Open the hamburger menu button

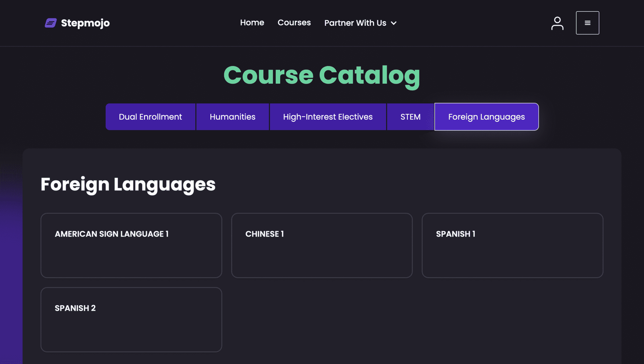[587, 23]
